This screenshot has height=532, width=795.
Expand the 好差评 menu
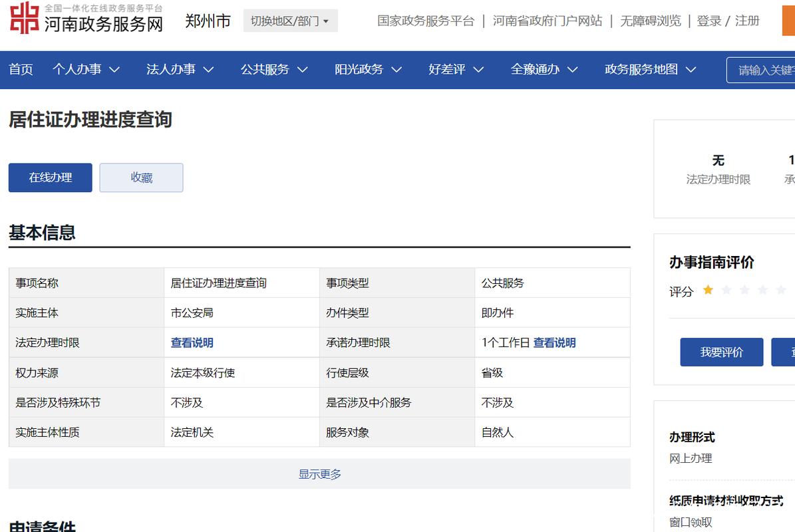pos(456,70)
